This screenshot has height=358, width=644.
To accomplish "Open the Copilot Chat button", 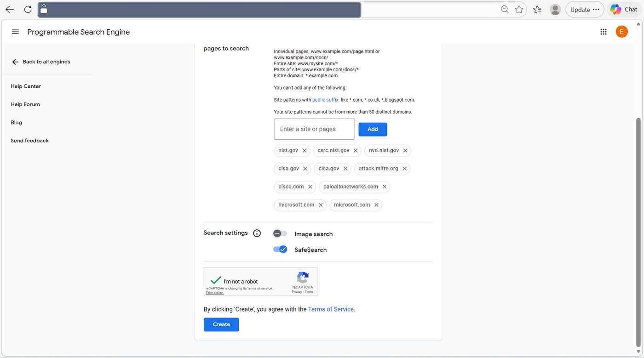I will point(624,9).
